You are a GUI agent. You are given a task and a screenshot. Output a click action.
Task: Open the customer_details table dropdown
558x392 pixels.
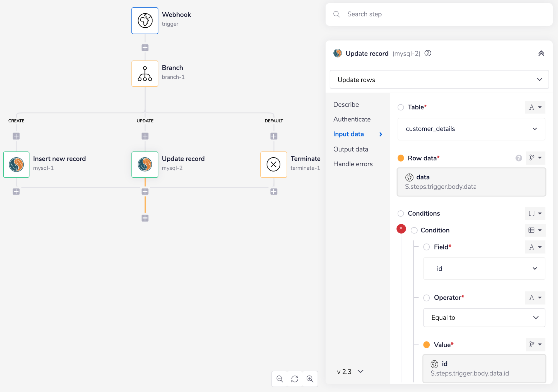pyautogui.click(x=471, y=129)
